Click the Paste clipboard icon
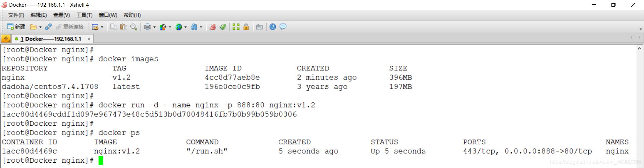This screenshot has width=644, height=168. coord(123,27)
